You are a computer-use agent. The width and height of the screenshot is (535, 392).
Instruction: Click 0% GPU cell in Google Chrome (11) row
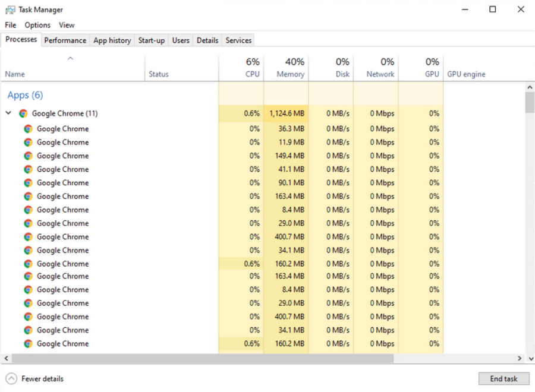point(421,113)
